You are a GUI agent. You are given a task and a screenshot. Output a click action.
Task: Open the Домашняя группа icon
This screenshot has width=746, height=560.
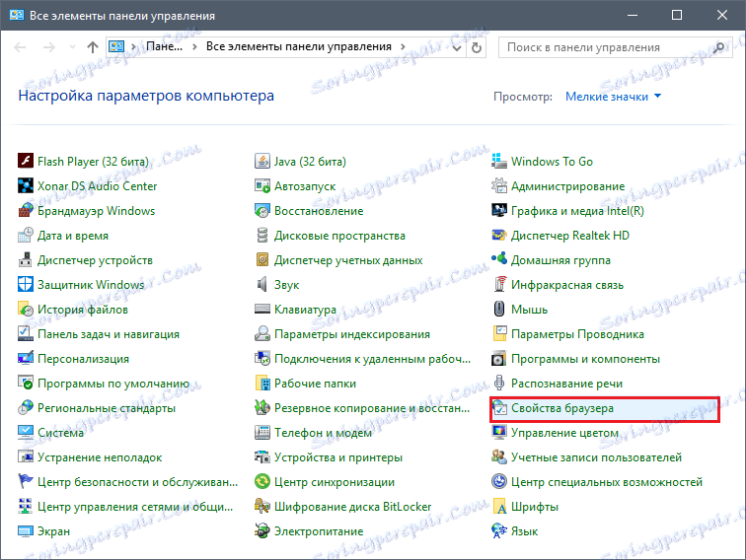499,260
